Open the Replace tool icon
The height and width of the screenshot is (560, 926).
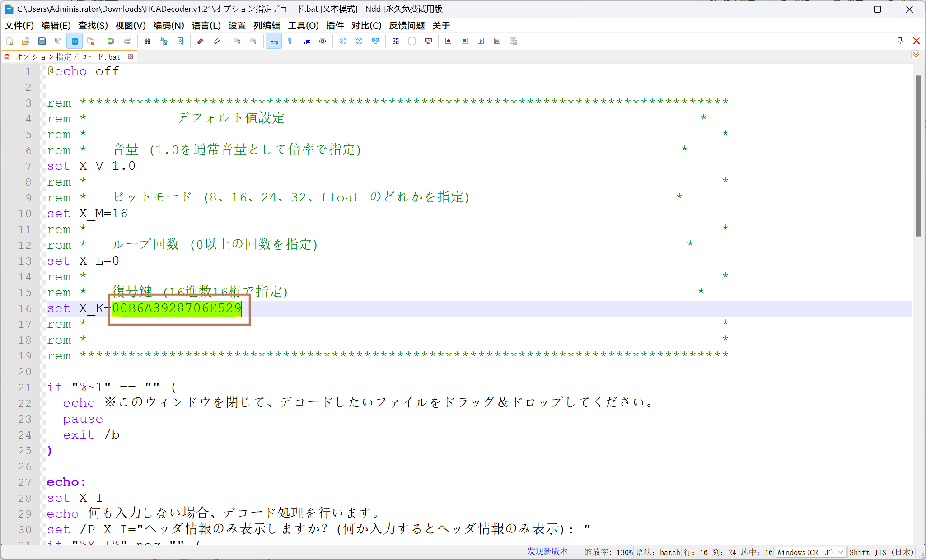[164, 41]
